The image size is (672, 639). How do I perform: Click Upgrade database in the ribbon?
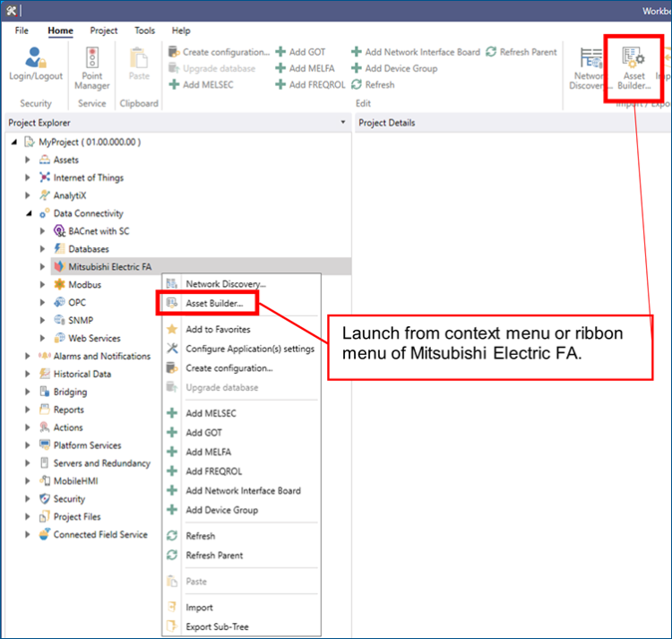click(x=212, y=69)
